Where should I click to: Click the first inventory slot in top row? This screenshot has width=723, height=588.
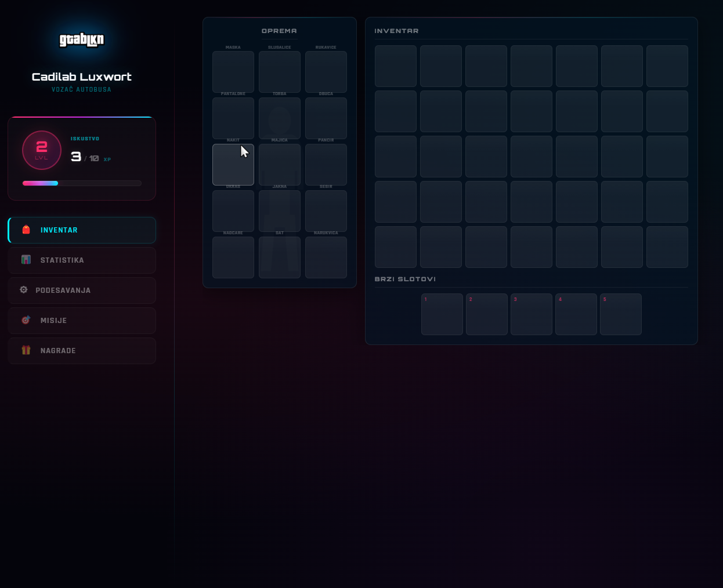pos(396,66)
